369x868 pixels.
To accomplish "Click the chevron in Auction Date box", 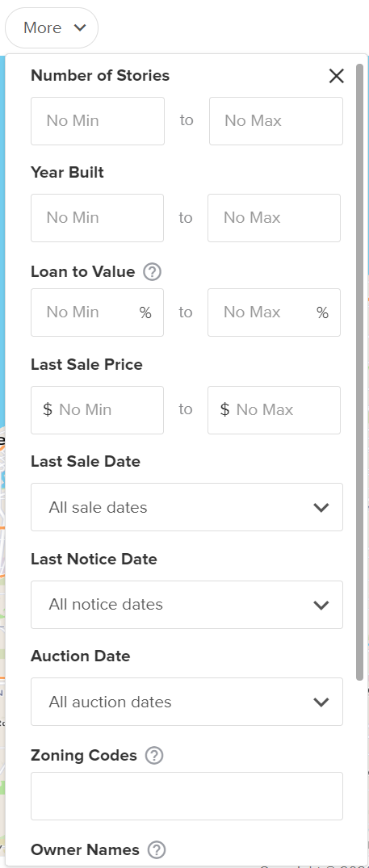I will pos(321,702).
